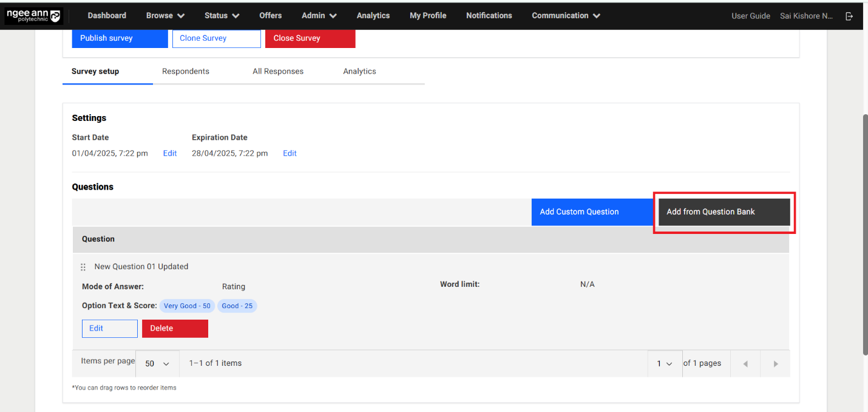The image size is (868, 412).
Task: Open Analytics in the top navigation
Action: tap(373, 16)
